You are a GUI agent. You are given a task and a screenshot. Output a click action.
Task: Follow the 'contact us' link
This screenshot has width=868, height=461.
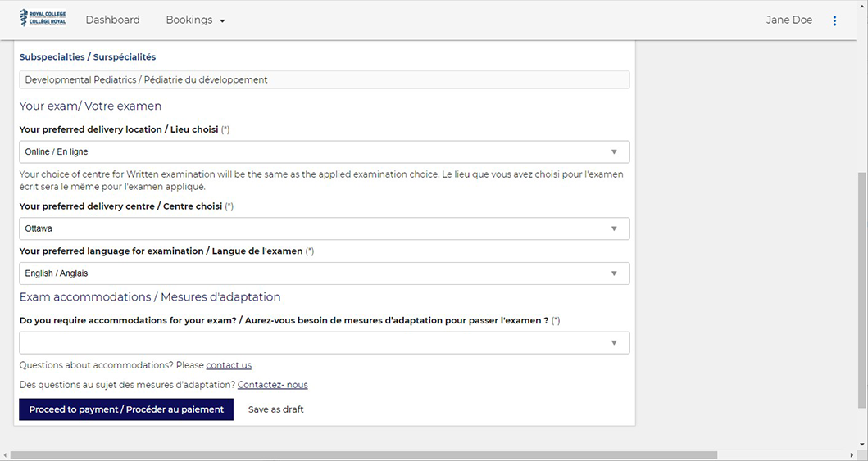point(229,365)
